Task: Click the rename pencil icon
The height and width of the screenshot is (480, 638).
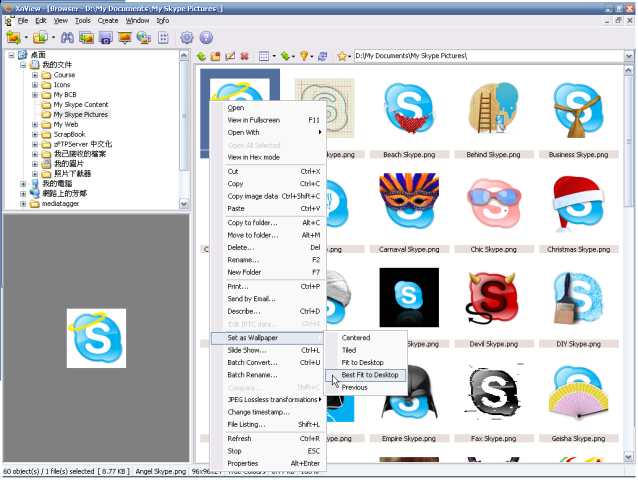Action: click(230, 57)
